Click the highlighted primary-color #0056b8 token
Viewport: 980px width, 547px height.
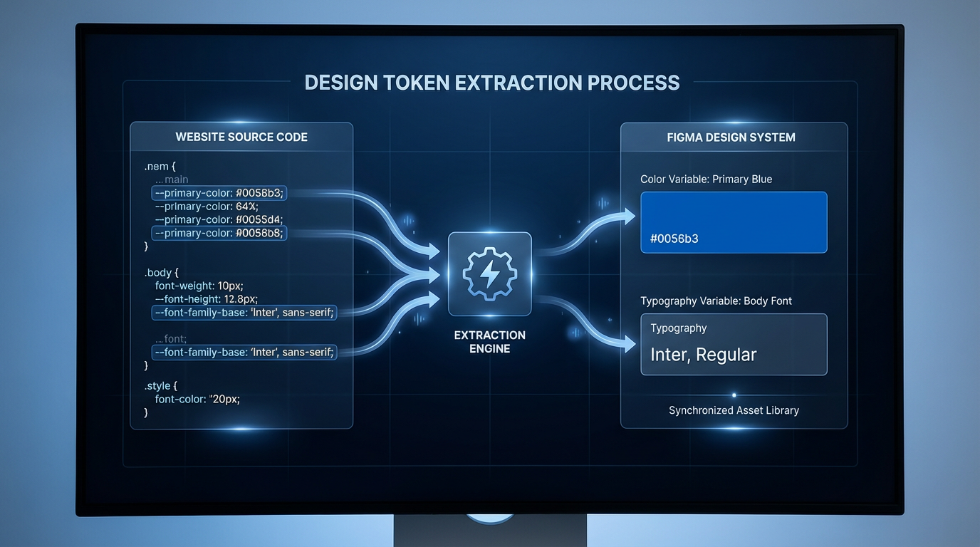219,232
